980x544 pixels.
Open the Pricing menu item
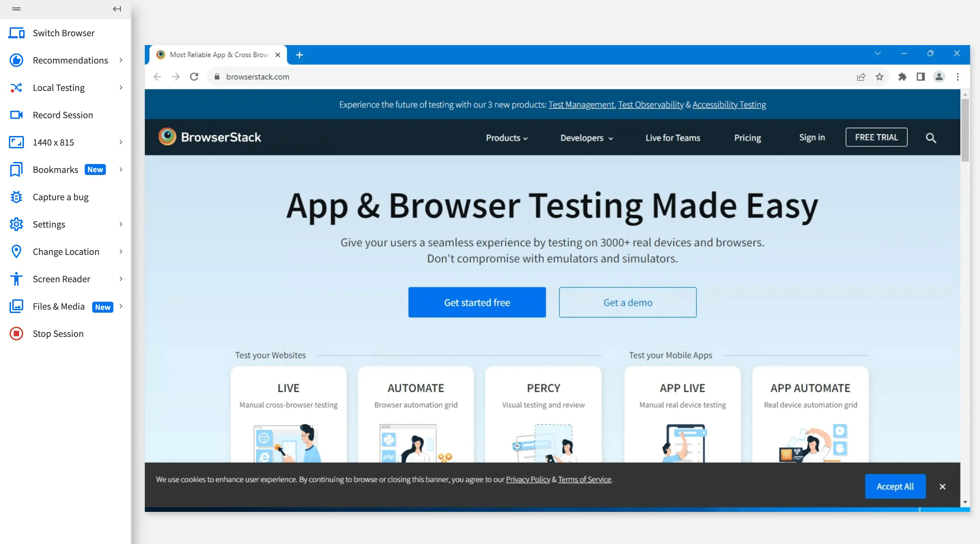coord(747,138)
